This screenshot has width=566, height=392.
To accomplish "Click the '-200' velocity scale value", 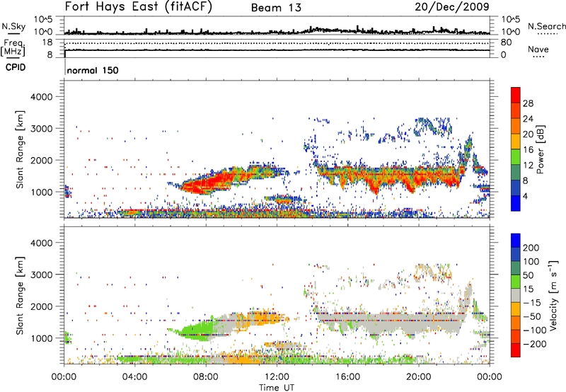I will 534,344.
